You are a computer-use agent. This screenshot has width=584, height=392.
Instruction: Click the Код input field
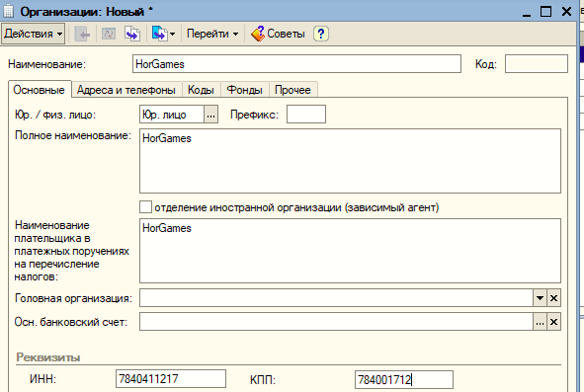[x=537, y=64]
